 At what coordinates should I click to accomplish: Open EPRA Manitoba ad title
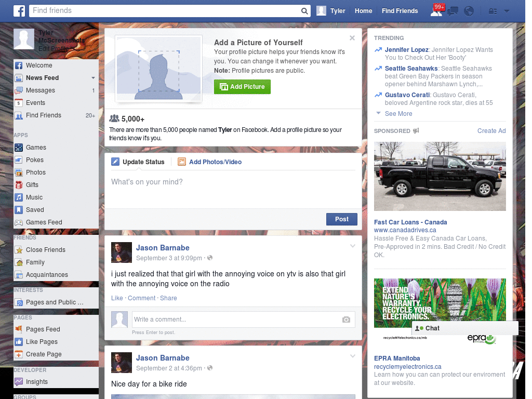396,358
